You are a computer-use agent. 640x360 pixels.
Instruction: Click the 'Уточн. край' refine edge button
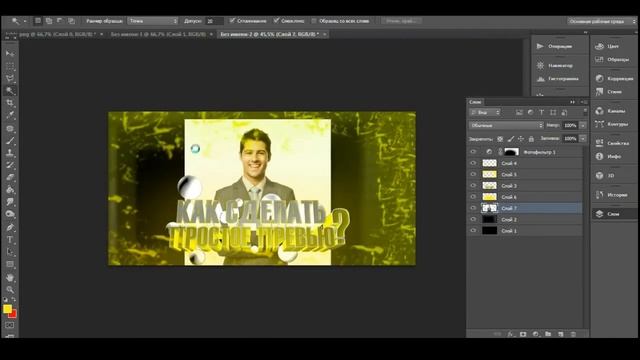pos(401,20)
